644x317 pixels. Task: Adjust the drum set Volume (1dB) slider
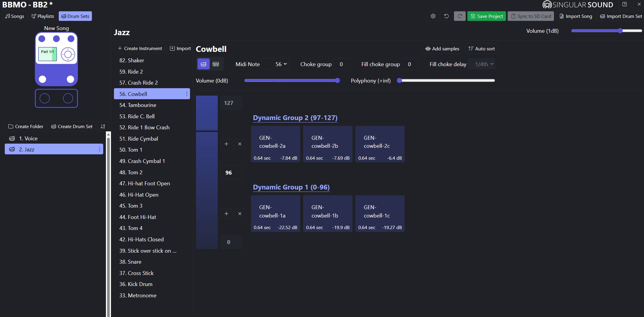[x=607, y=31]
